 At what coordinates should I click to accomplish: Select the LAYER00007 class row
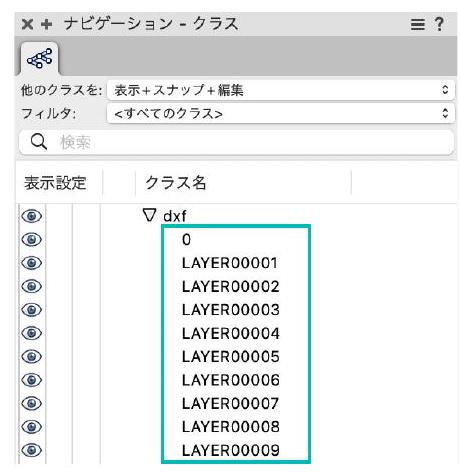(x=230, y=404)
